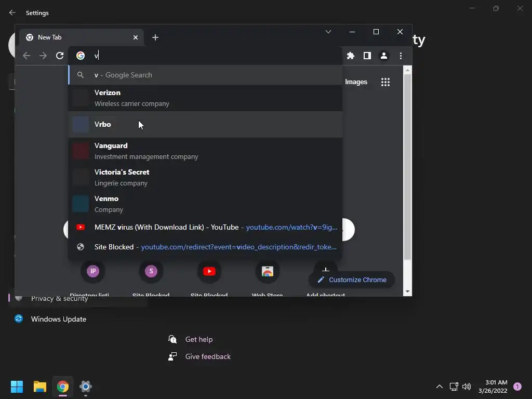Click the YouTube icon beside MEMZ virus suggestion
532x399 pixels.
(x=81, y=227)
